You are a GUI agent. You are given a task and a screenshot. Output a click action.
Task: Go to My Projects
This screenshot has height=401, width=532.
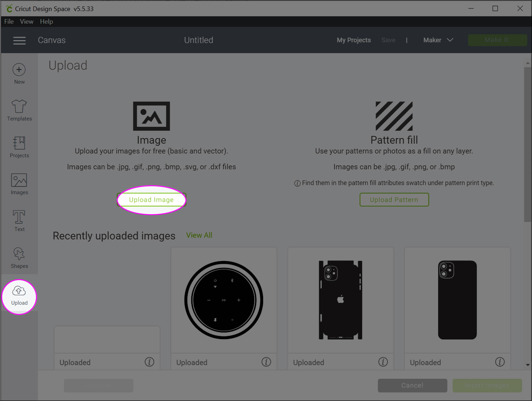(354, 40)
